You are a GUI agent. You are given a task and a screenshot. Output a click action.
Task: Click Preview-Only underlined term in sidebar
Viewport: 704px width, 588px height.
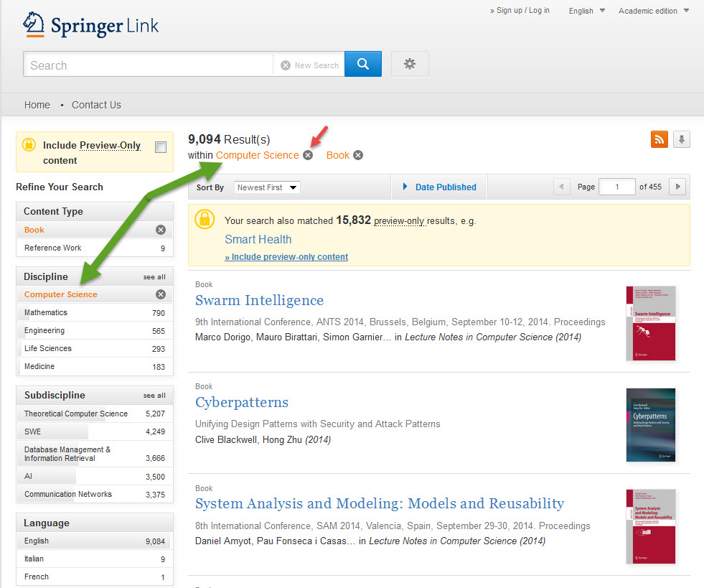110,146
